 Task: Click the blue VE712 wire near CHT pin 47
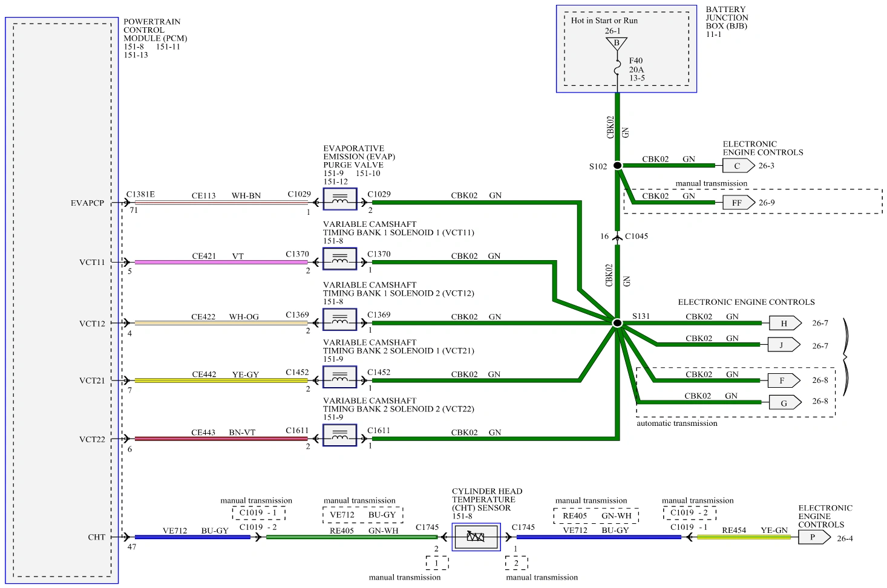click(x=192, y=537)
